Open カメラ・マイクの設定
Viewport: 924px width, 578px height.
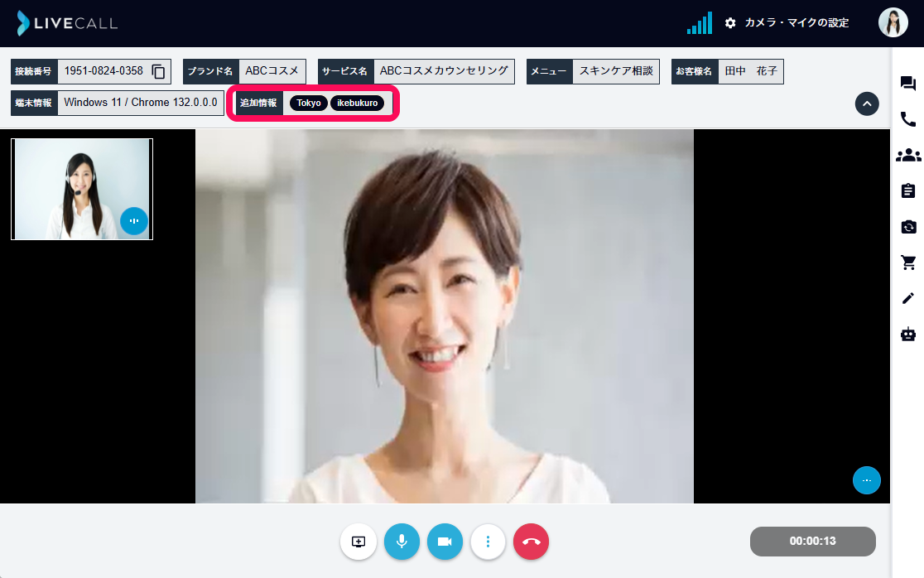click(x=796, y=23)
